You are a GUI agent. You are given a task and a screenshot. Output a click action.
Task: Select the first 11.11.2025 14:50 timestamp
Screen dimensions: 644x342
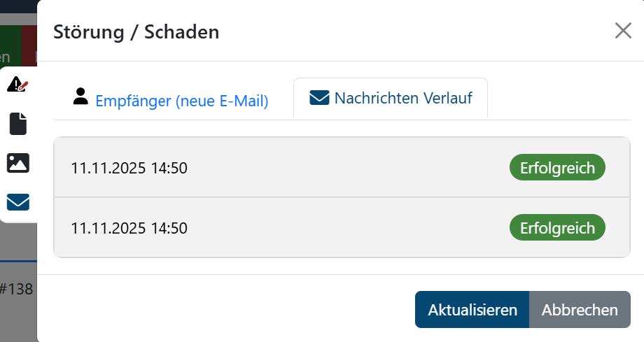[x=129, y=168]
